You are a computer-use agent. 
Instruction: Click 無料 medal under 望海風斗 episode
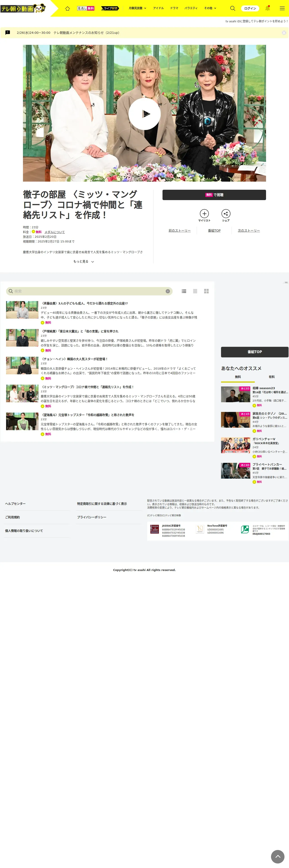[46, 434]
